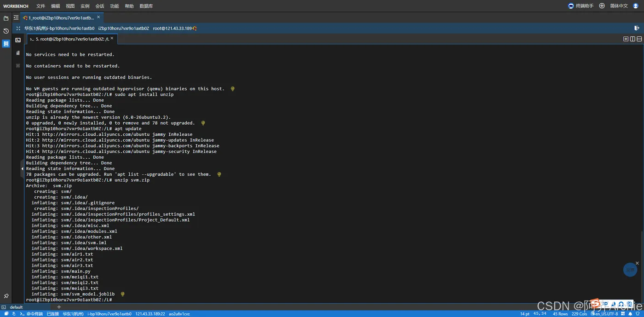Open the 视图 menu
This screenshot has height=317, width=644.
tap(70, 6)
